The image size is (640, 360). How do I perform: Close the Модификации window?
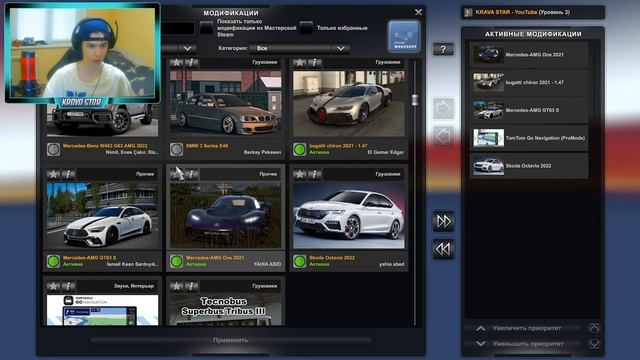[418, 12]
